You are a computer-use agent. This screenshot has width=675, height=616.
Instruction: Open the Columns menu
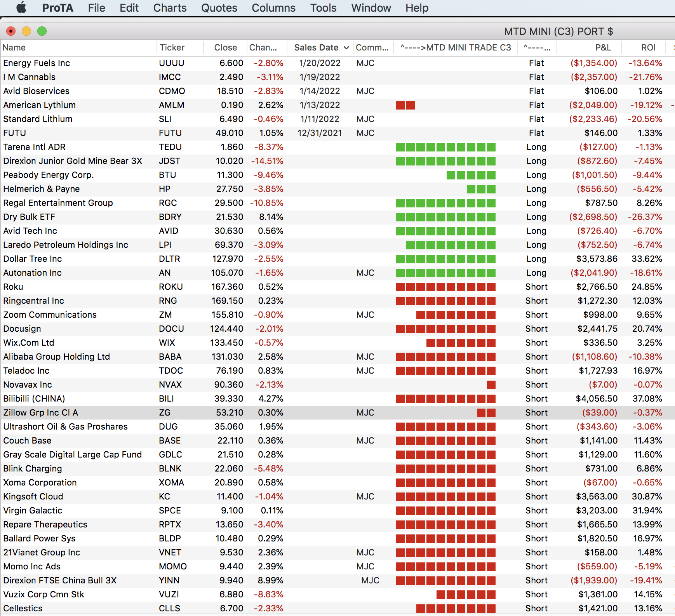[x=273, y=8]
